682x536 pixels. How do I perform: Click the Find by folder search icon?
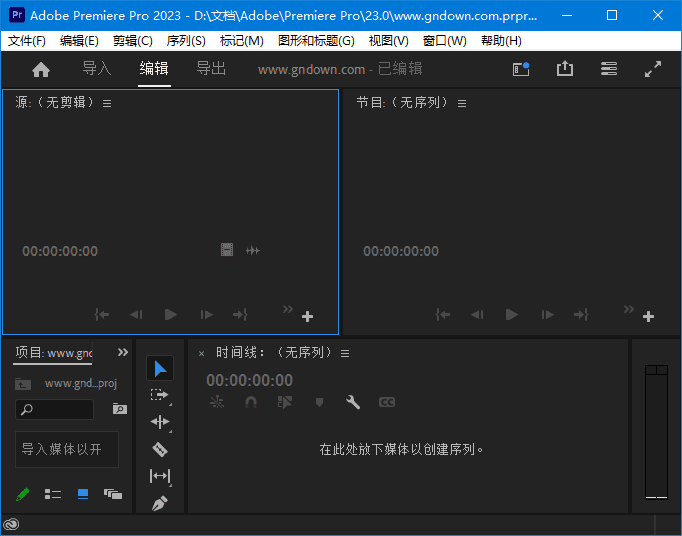(x=120, y=409)
